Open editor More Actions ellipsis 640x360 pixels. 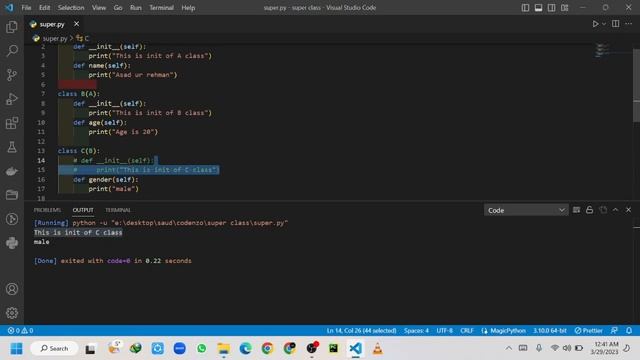click(629, 24)
